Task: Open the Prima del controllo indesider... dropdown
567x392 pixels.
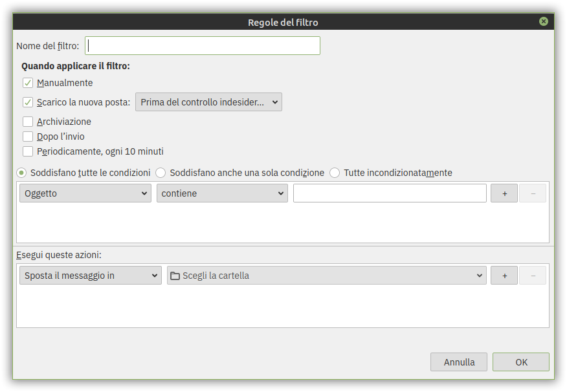Action: click(208, 102)
